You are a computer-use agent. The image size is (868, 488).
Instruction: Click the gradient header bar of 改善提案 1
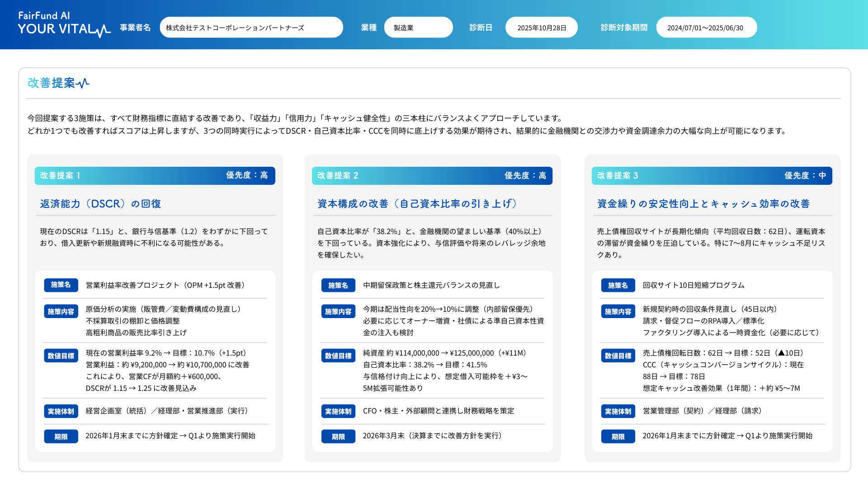(155, 176)
